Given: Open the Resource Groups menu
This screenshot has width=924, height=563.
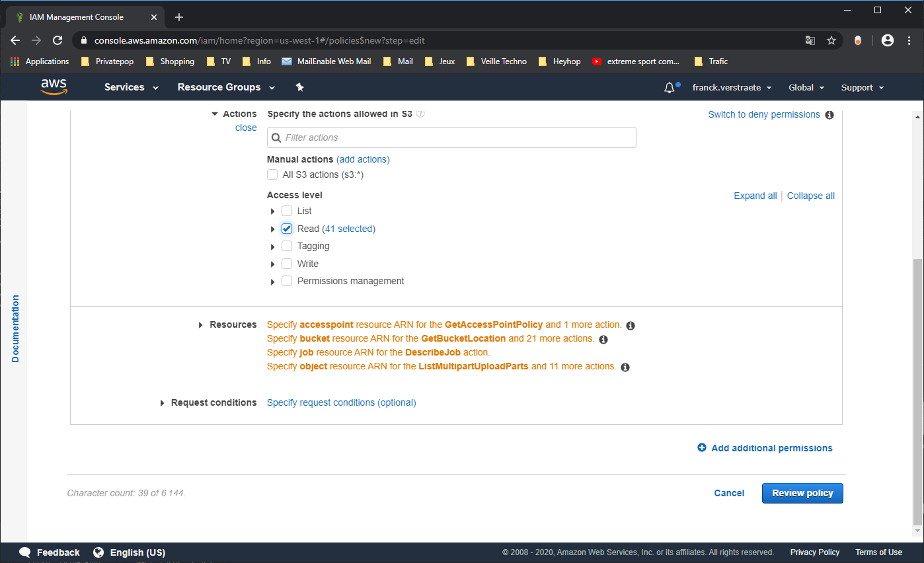Looking at the screenshot, I should click(x=226, y=87).
